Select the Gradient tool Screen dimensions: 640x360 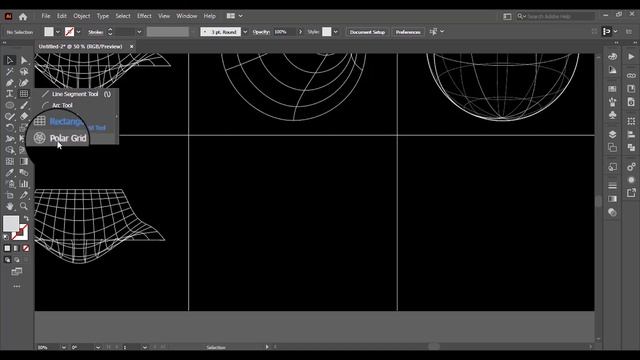pyautogui.click(x=24, y=162)
